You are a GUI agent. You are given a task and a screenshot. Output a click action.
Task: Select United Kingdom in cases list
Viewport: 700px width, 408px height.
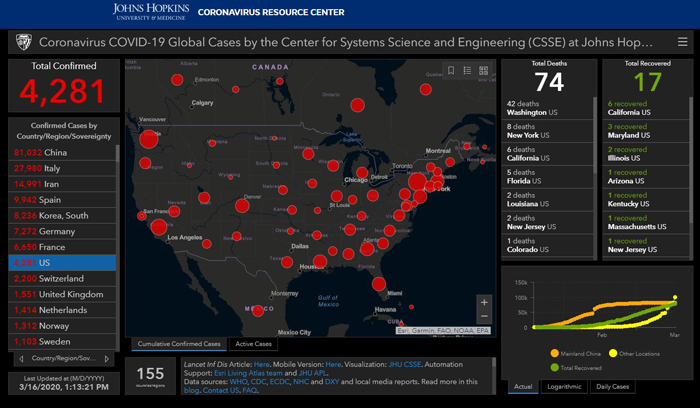[x=62, y=294]
